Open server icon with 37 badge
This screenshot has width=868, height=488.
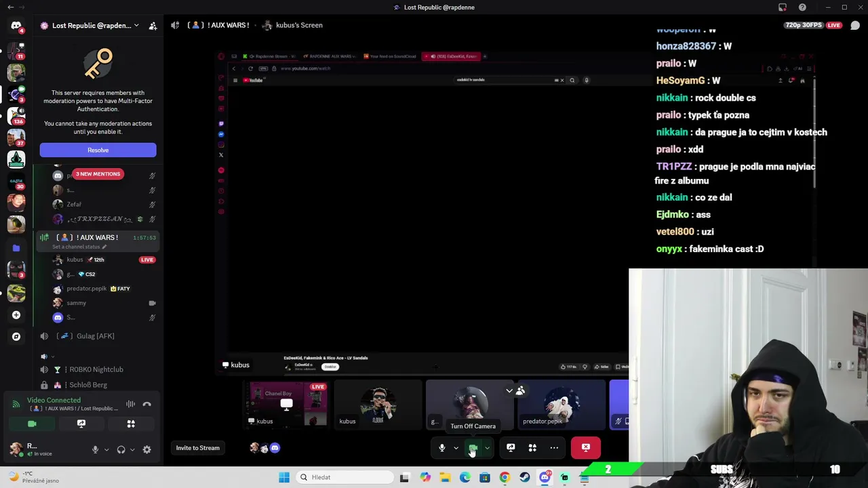click(x=16, y=136)
